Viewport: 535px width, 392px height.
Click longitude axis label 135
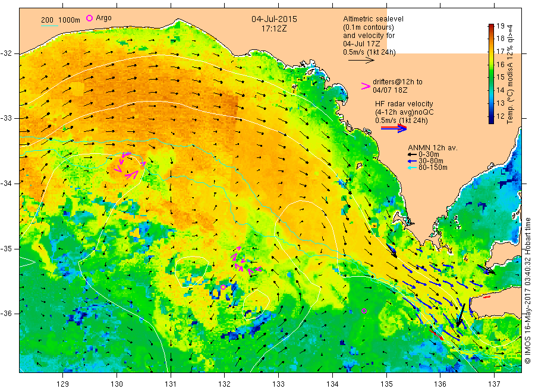click(x=386, y=384)
